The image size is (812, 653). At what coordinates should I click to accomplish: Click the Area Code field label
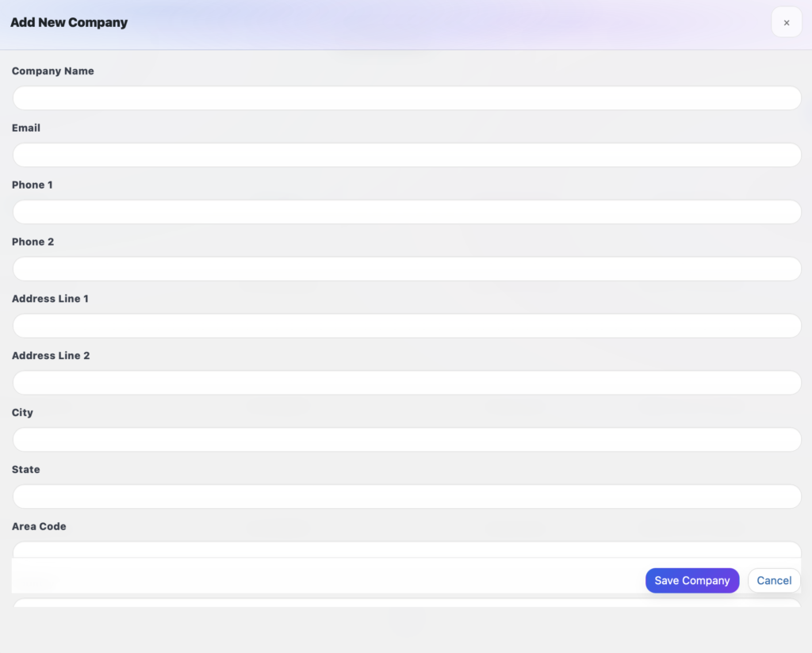click(x=39, y=526)
